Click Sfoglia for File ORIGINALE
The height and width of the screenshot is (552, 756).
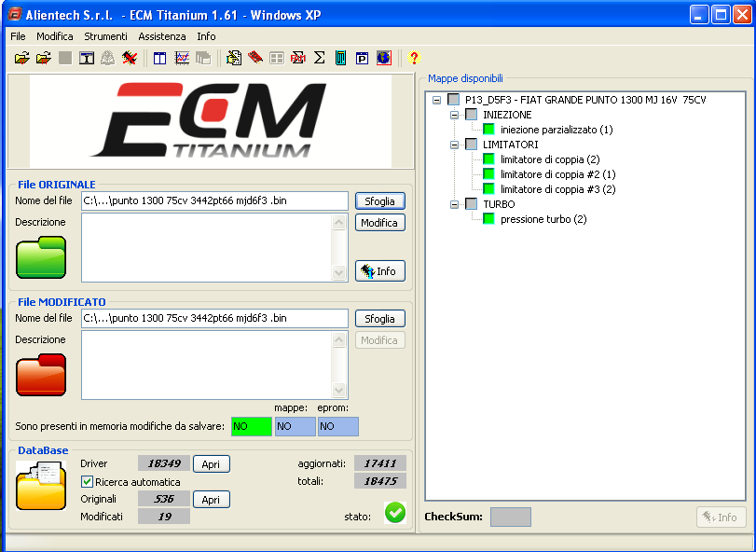pos(380,201)
